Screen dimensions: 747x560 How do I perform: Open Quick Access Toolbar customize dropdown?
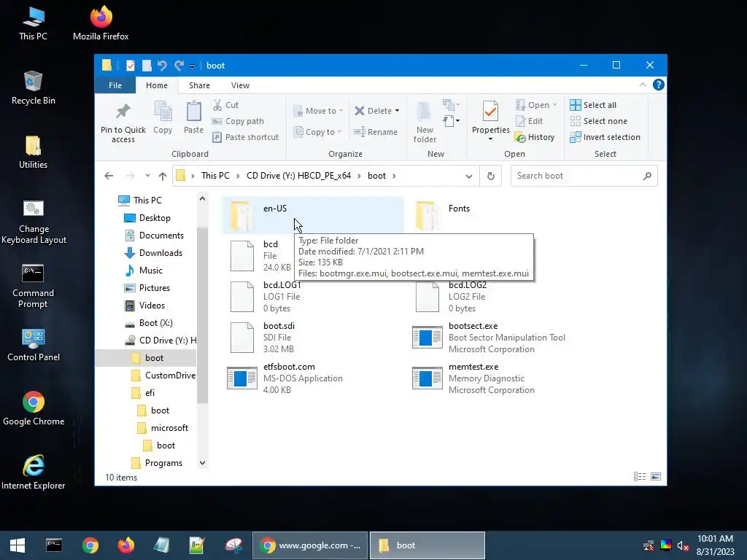[x=192, y=66]
